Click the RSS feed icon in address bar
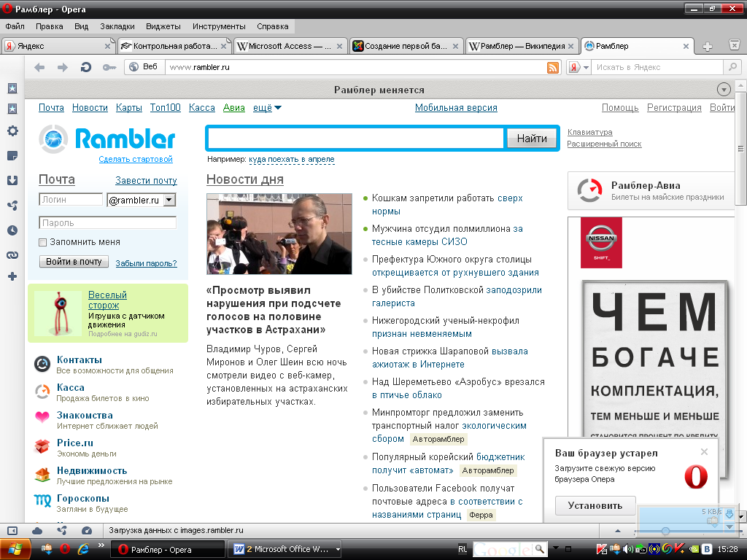Viewport: 747px width, 560px height. (x=553, y=68)
